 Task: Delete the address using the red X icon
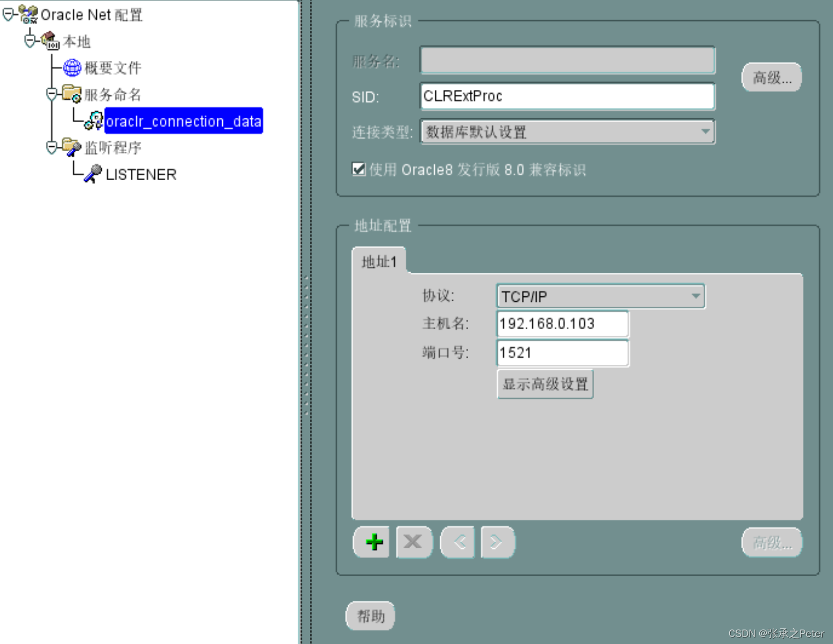tap(413, 542)
